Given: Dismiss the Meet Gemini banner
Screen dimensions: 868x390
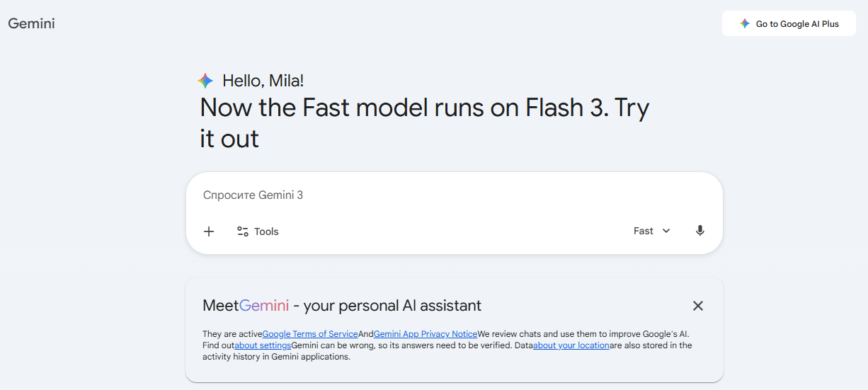Looking at the screenshot, I should [x=698, y=306].
